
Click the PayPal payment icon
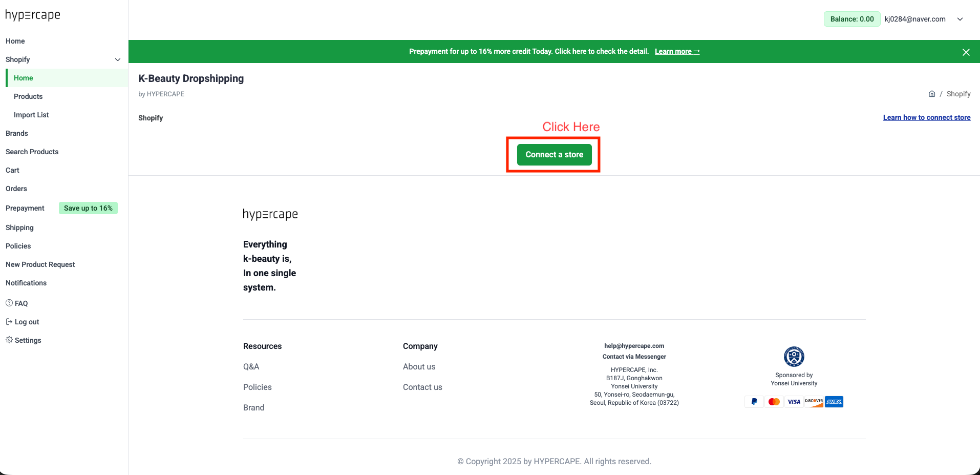(754, 402)
